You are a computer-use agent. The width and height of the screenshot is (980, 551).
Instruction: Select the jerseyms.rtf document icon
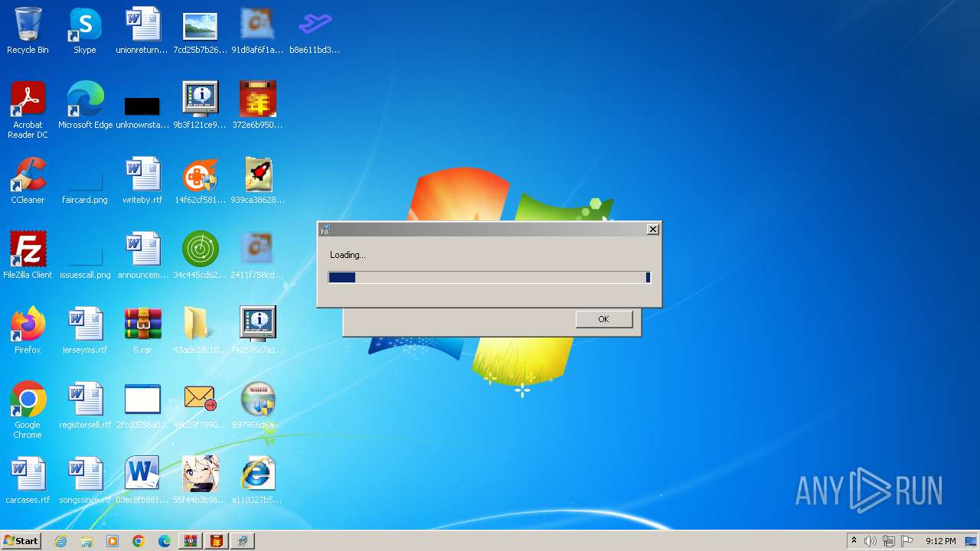point(85,331)
